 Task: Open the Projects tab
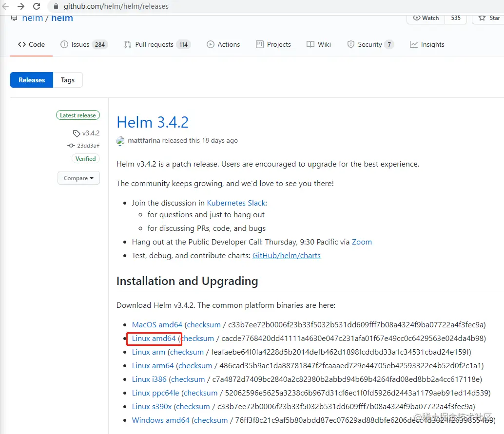point(273,44)
